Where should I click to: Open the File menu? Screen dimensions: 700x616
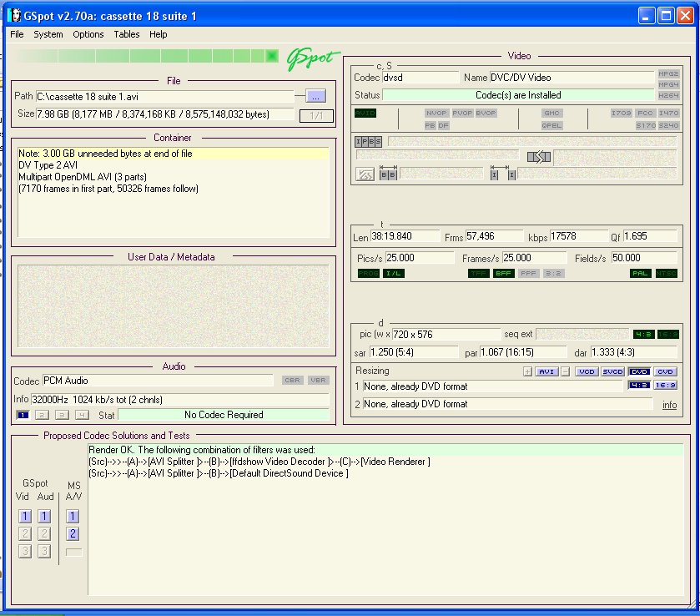(17, 34)
